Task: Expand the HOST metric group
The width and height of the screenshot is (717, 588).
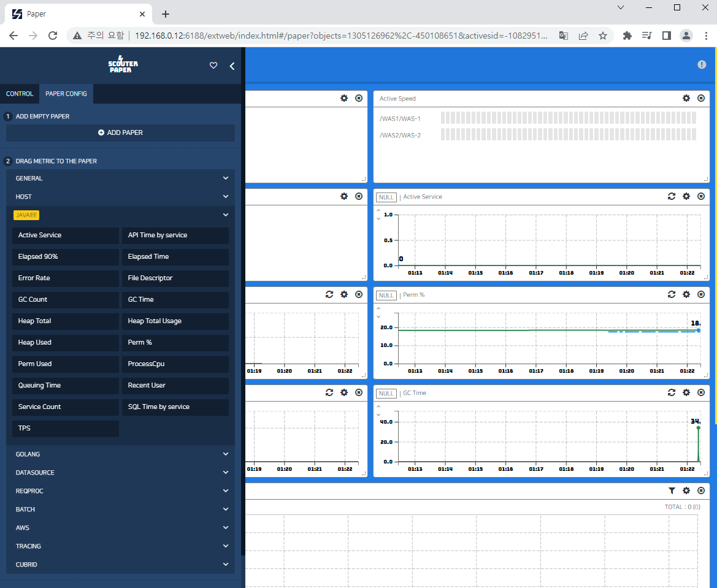Action: (120, 197)
